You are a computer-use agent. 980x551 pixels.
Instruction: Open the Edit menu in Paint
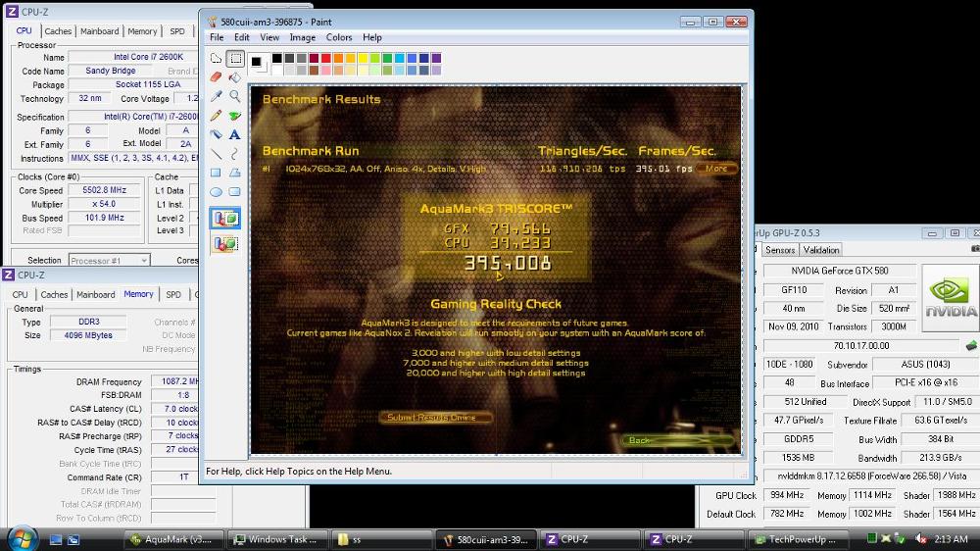[x=242, y=37]
